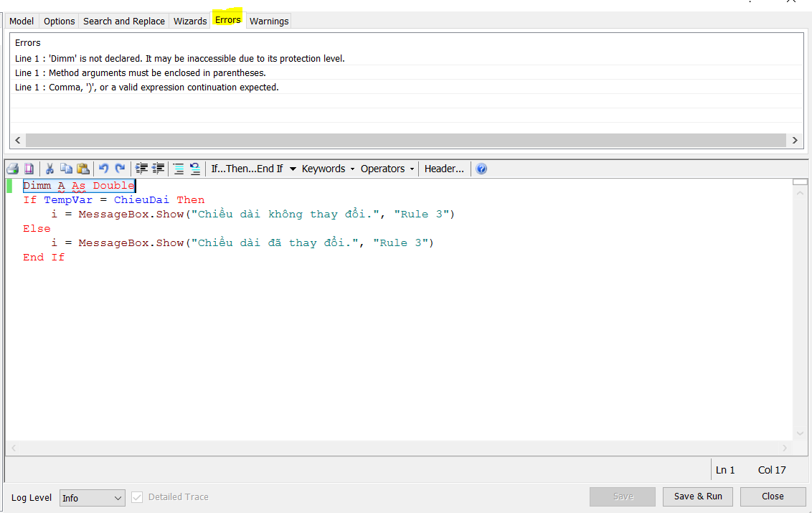Open page setup via the page icon

29,168
